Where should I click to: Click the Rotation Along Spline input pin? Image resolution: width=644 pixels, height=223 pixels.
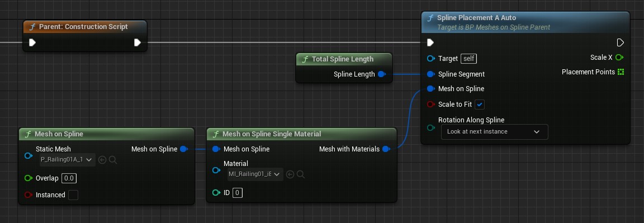[430, 128]
